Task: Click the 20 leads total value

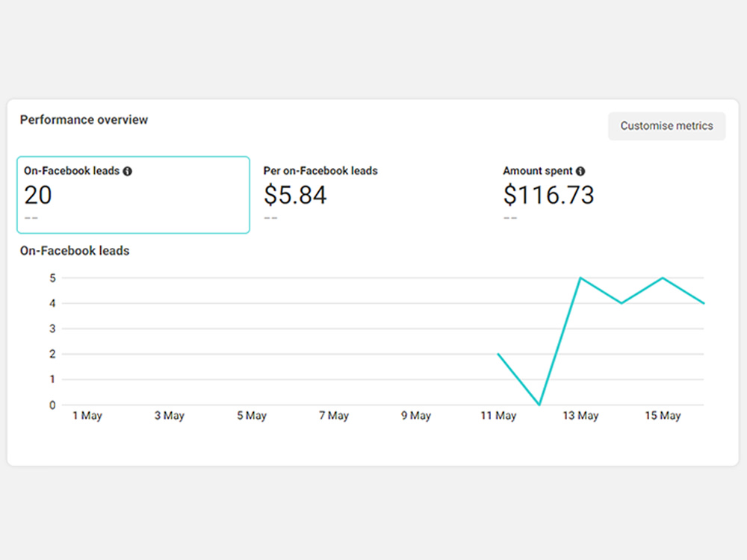Action: [x=37, y=195]
